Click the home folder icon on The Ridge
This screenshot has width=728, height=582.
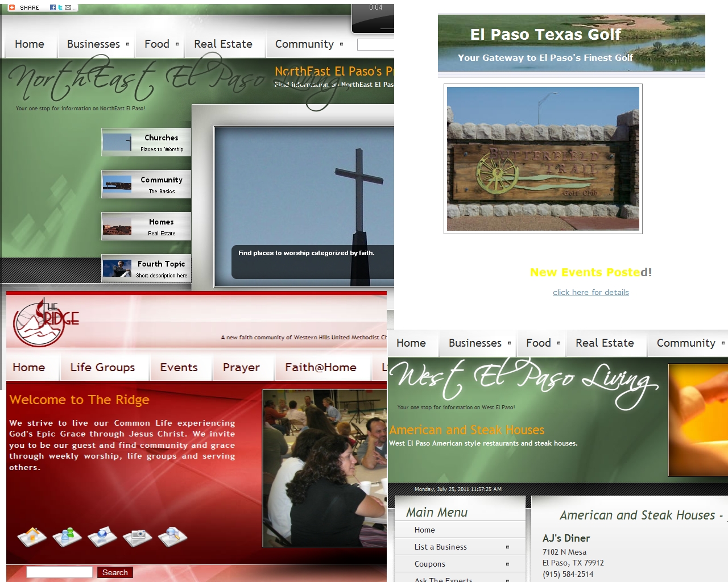(x=32, y=536)
